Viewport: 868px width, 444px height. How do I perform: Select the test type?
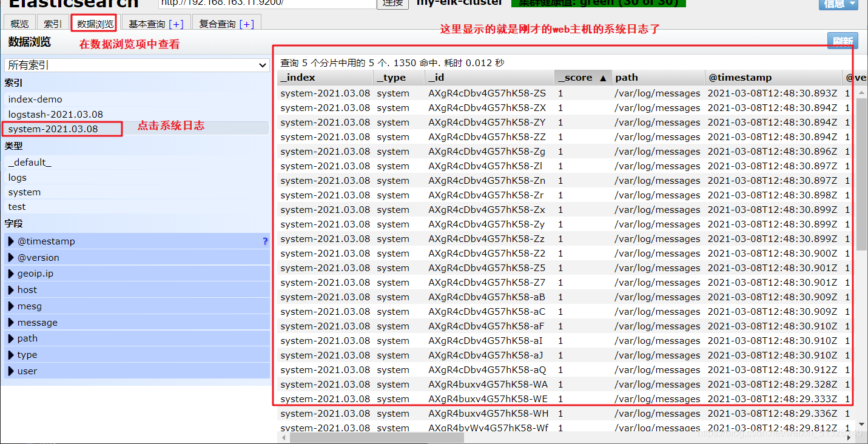[x=136, y=206]
